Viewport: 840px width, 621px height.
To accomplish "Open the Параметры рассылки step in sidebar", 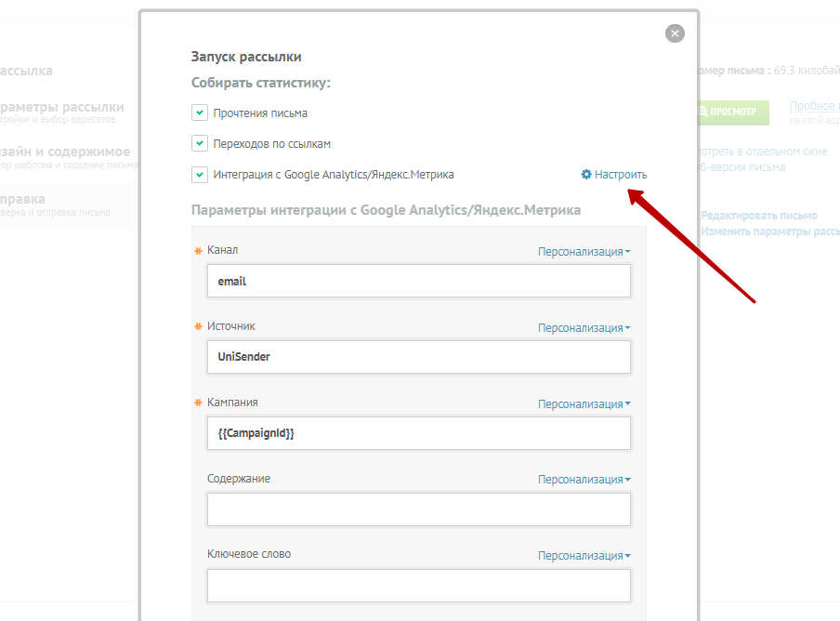I will pos(62,112).
